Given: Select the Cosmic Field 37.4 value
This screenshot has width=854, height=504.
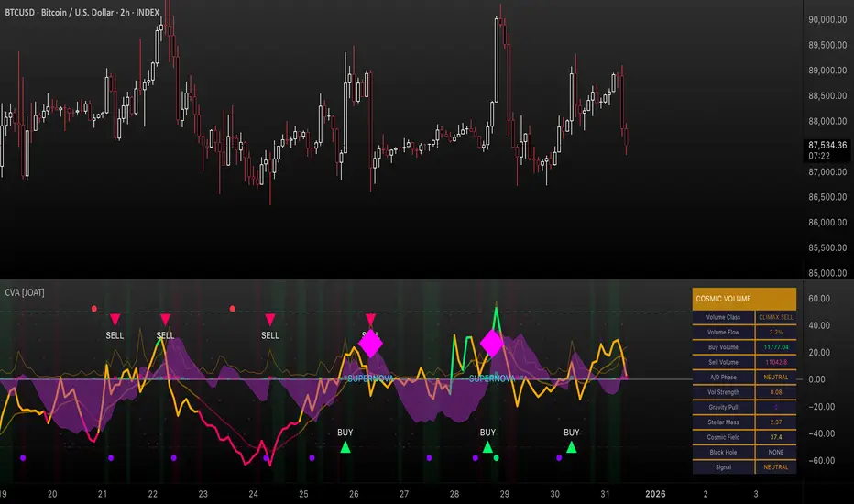Looking at the screenshot, I should pos(775,437).
